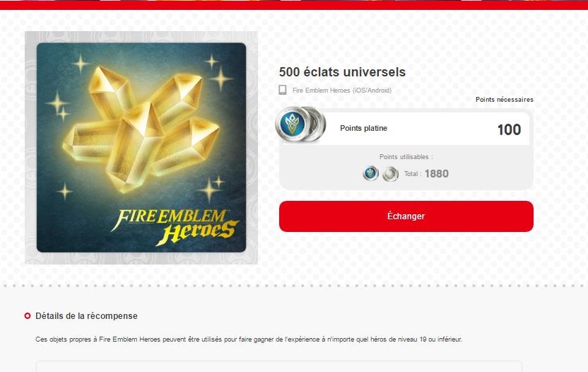Click the 'Points platine' label

tap(363, 128)
